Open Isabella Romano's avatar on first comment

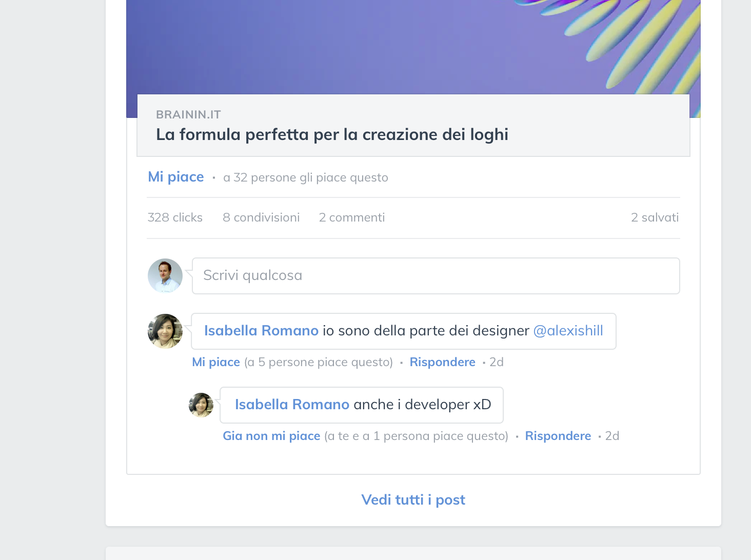tap(165, 331)
